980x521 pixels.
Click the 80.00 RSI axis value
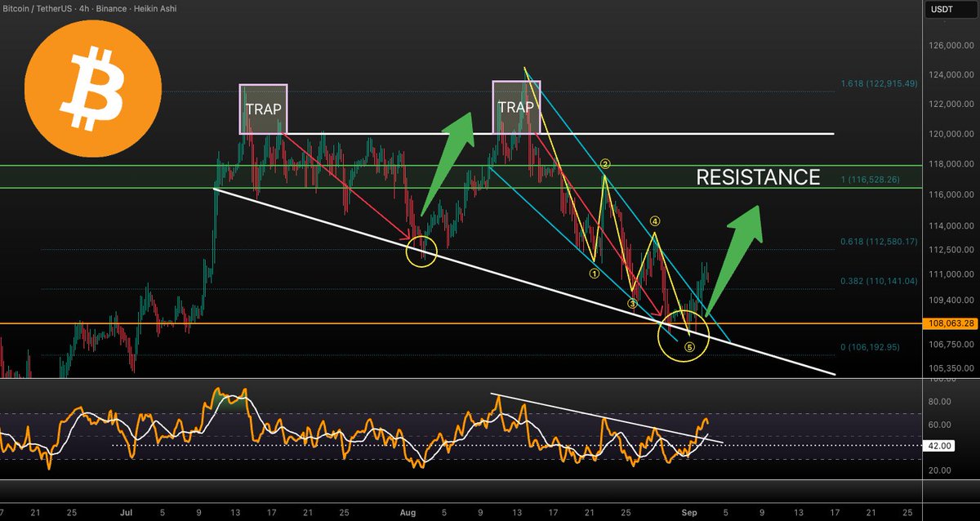tap(941, 402)
